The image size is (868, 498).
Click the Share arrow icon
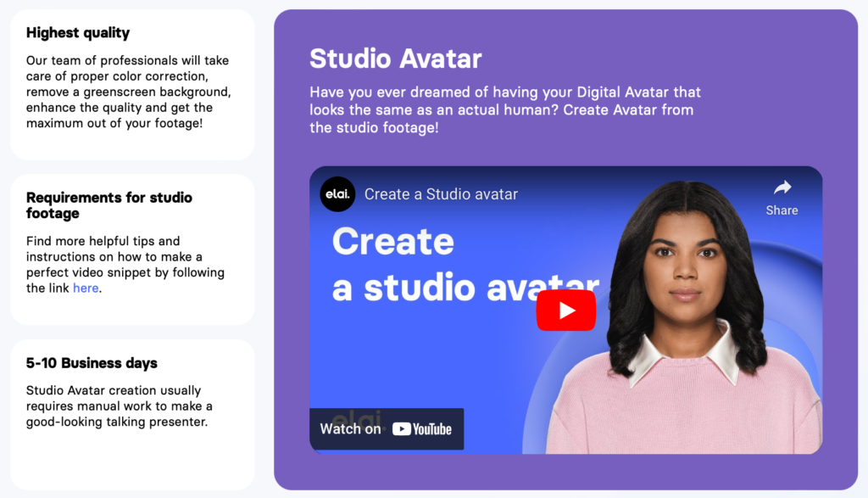click(x=782, y=188)
